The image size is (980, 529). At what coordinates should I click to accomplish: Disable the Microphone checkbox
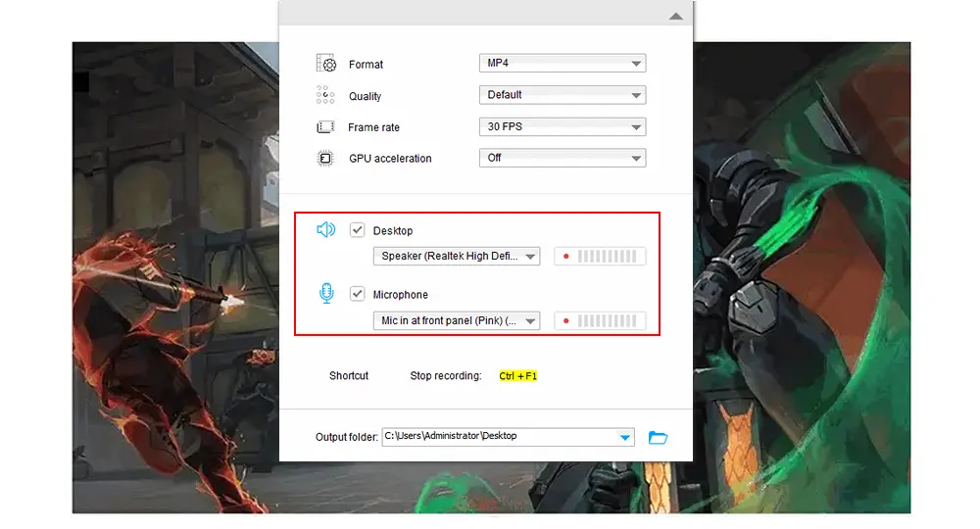358,294
